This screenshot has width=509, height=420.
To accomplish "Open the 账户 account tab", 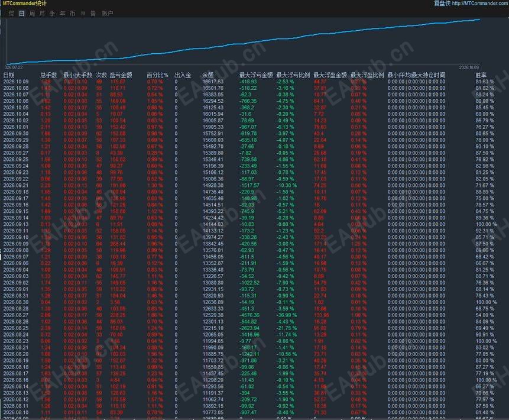I will [107, 14].
